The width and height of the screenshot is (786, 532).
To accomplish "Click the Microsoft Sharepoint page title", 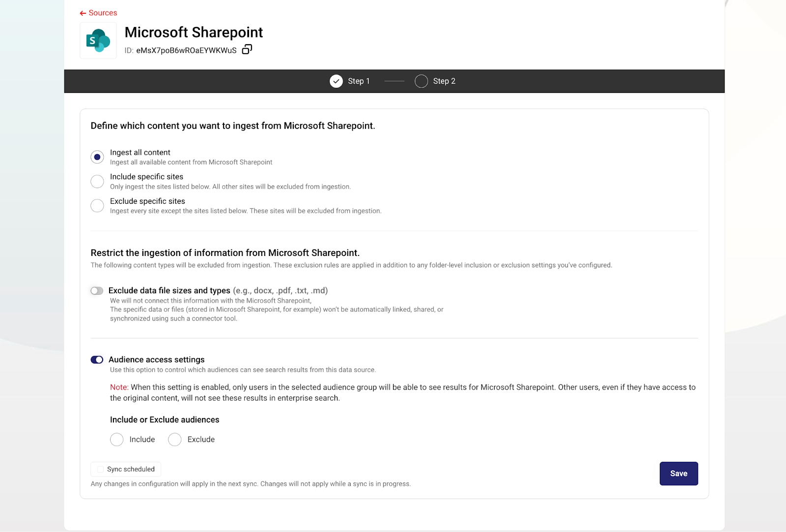I will coord(194,32).
